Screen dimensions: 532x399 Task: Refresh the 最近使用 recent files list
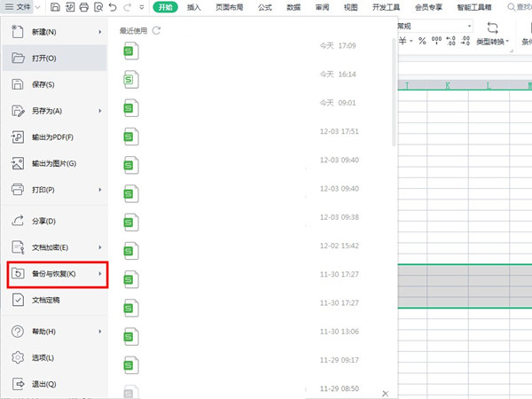click(x=157, y=31)
